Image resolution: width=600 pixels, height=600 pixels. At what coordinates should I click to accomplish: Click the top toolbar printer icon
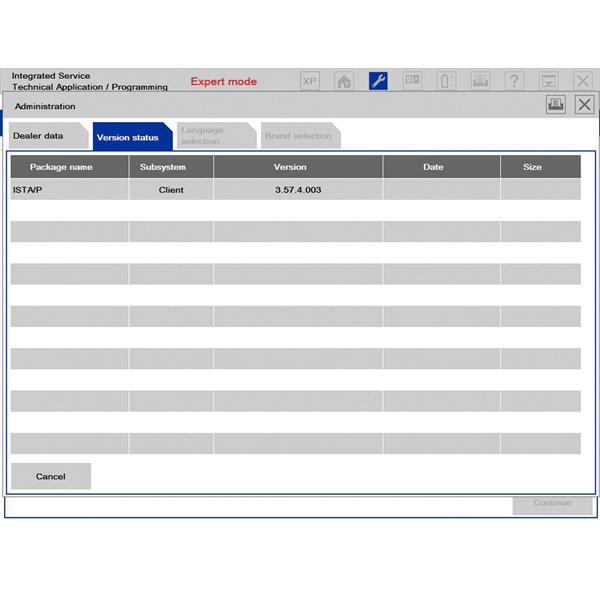click(480, 81)
